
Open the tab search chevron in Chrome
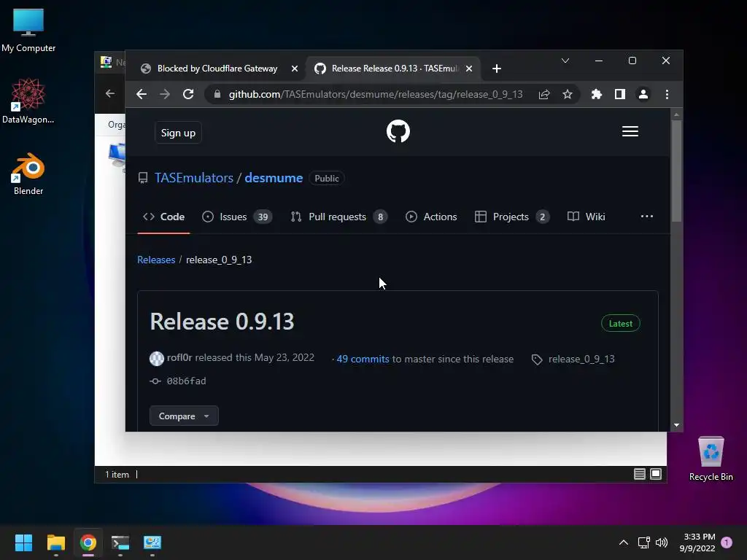click(x=565, y=61)
